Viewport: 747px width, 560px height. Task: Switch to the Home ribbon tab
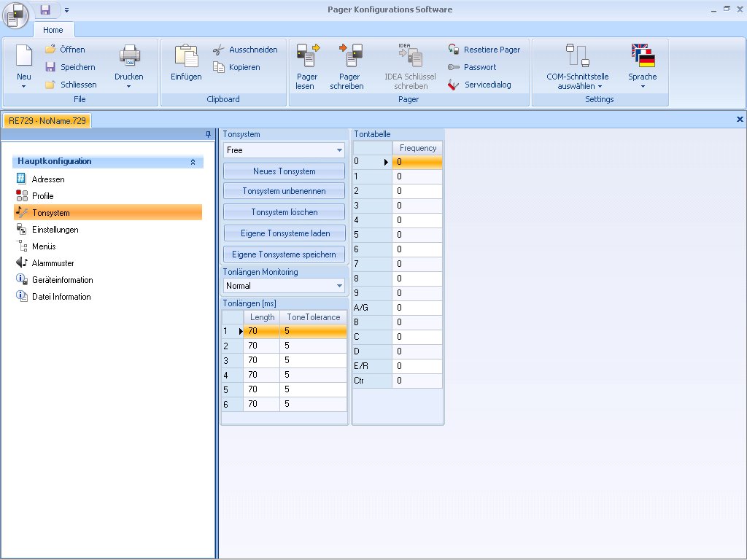pyautogui.click(x=53, y=30)
